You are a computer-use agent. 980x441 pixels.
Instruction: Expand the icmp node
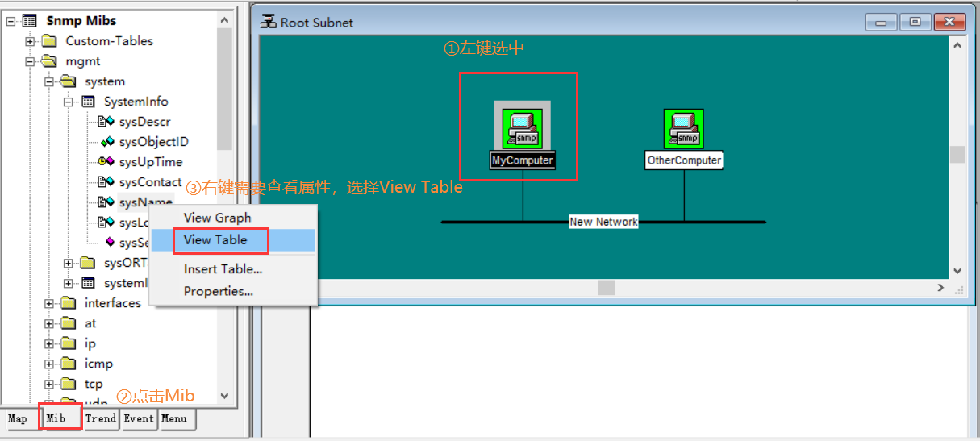pos(49,364)
